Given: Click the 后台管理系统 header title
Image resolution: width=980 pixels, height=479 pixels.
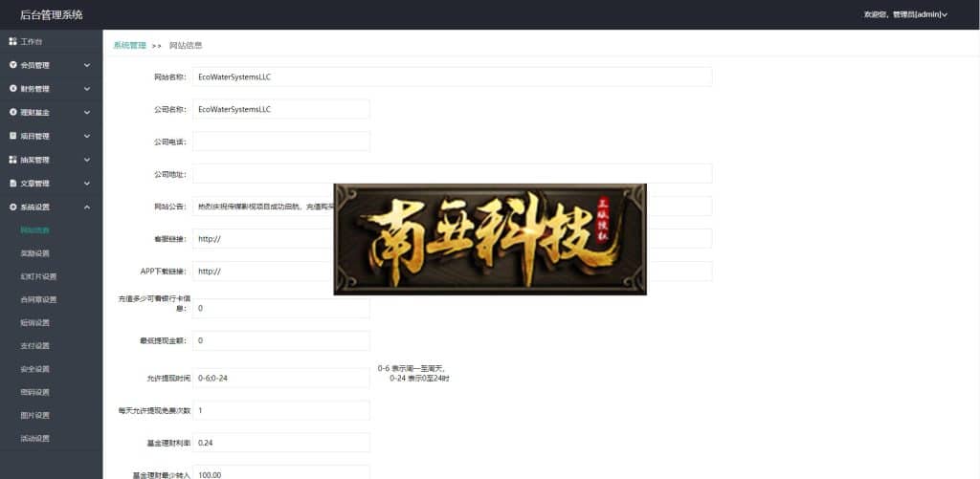Looking at the screenshot, I should pyautogui.click(x=52, y=14).
